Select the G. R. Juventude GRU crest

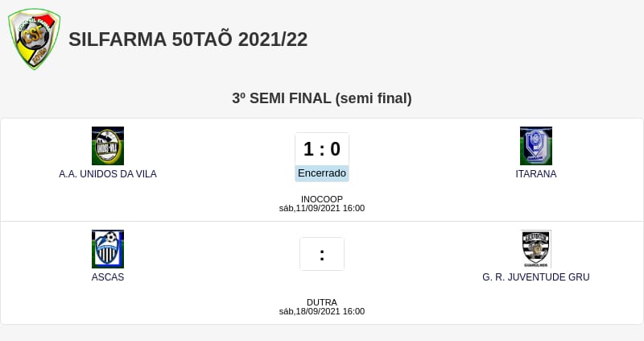click(536, 249)
